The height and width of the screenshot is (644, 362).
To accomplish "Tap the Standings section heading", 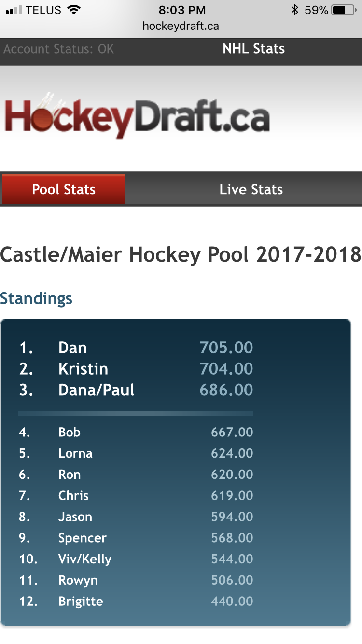I will pos(36,298).
